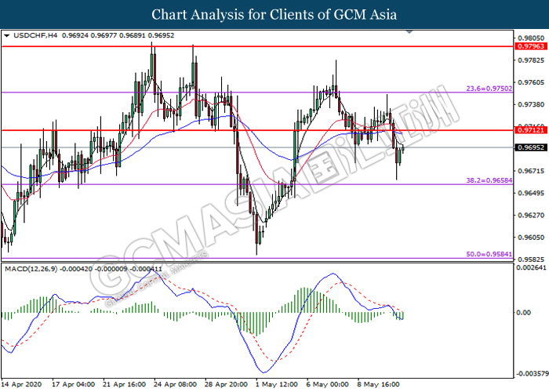Click the 6 May 00:00 time label
Viewport: 549px width, 392px height.
pos(329,385)
